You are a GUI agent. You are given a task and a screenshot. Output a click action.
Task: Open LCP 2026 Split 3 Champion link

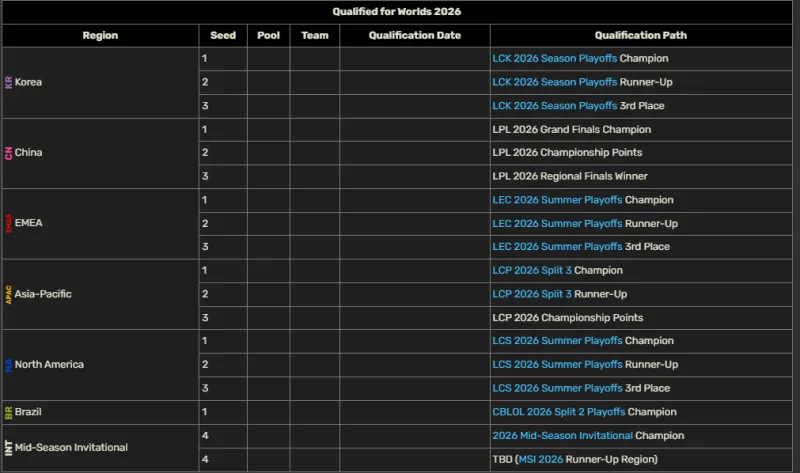point(532,271)
